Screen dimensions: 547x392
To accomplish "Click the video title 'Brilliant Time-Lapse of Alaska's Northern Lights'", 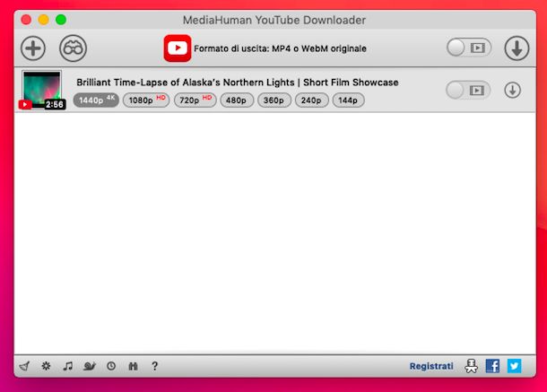I will click(x=186, y=83).
